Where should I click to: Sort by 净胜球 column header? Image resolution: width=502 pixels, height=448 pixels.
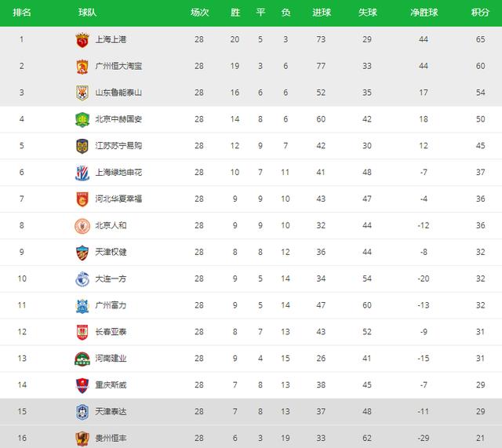pos(424,13)
